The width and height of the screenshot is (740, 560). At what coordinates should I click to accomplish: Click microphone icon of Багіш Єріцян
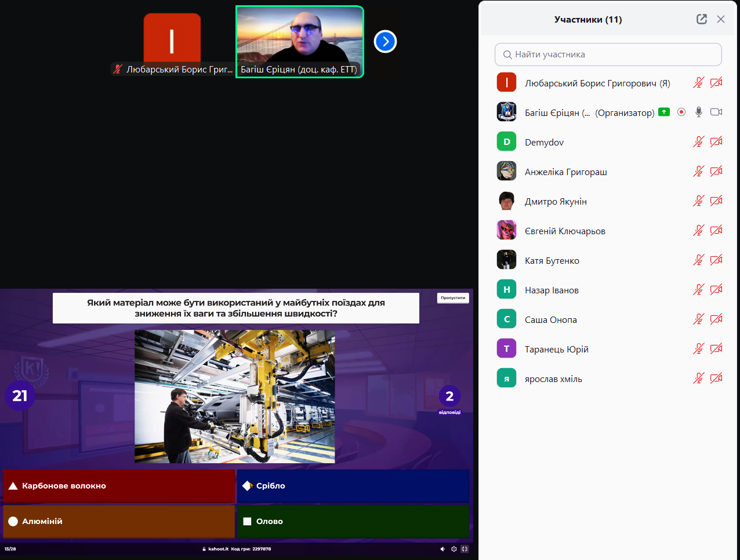click(699, 112)
